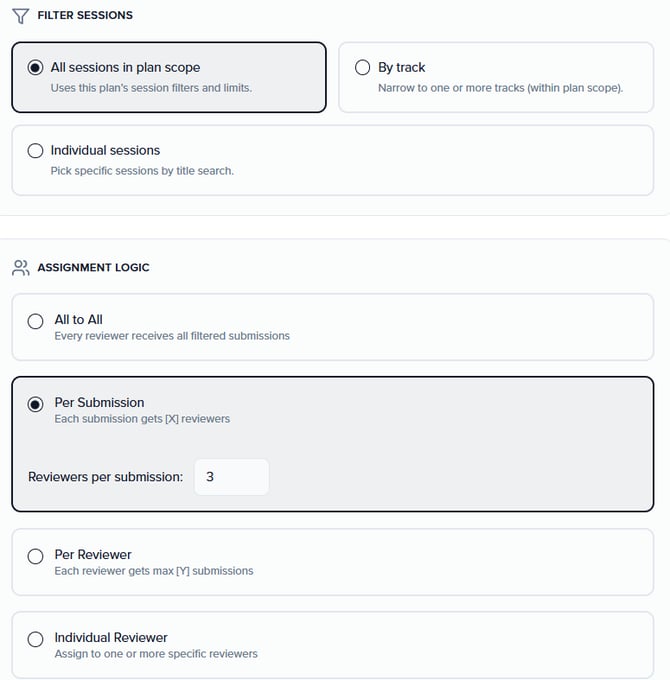Viewport: 670px width, 680px height.
Task: Click "Pick specific sessions by title search" description
Action: (x=142, y=171)
